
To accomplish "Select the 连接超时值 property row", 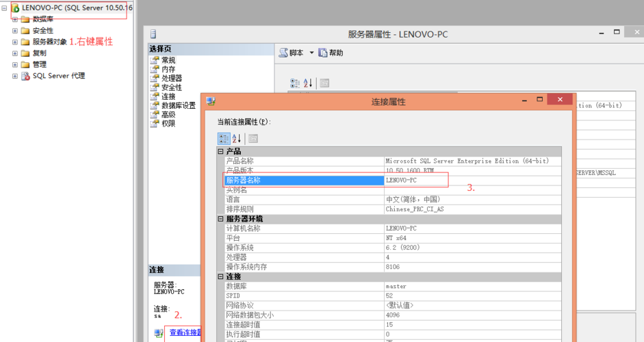I will coord(393,325).
